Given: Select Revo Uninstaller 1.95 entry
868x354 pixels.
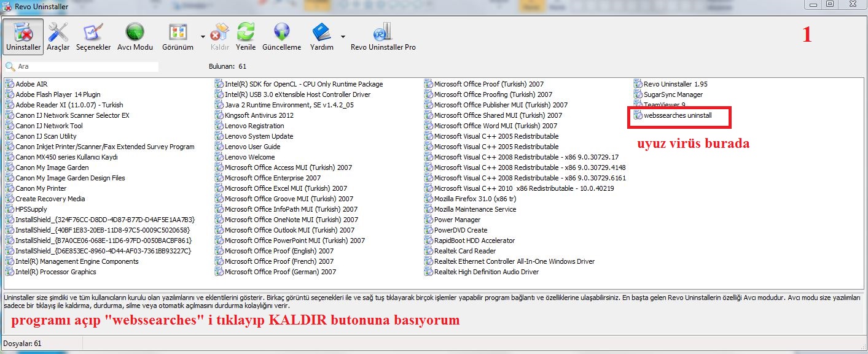Looking at the screenshot, I should [671, 84].
